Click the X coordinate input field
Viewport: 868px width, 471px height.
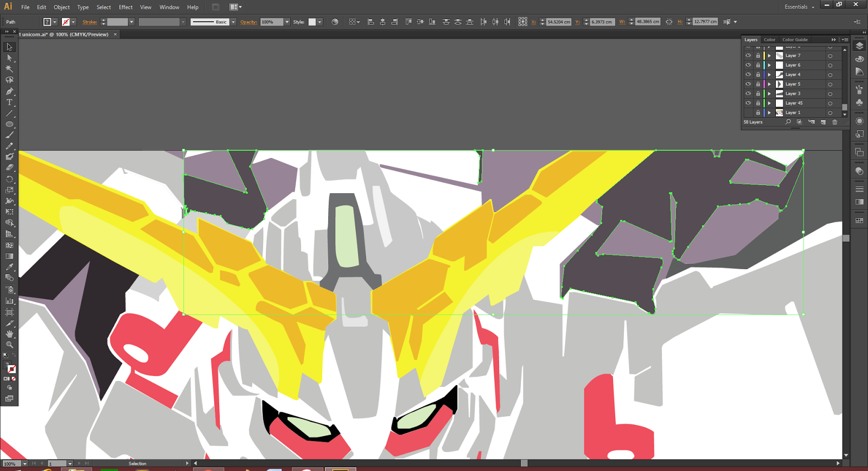[559, 22]
